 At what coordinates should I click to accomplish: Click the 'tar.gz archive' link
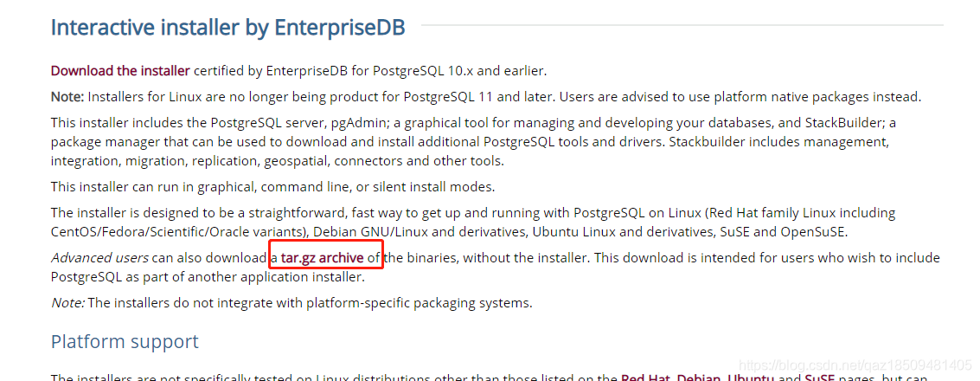(x=323, y=258)
